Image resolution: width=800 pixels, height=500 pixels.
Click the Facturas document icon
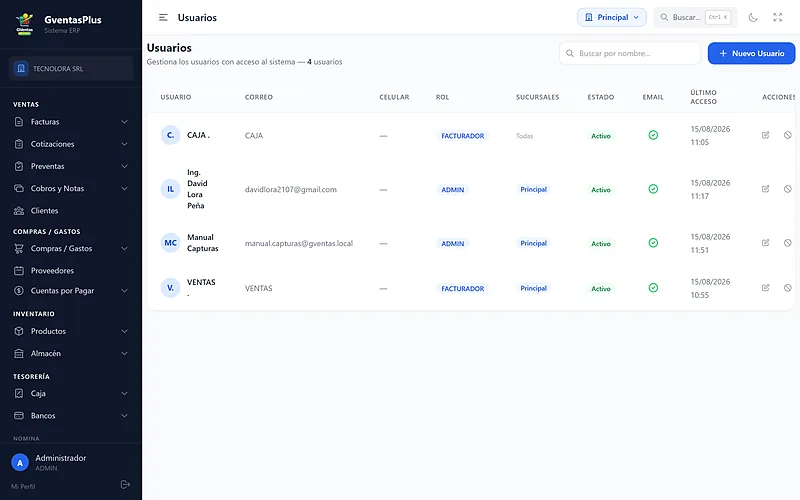[x=19, y=122]
